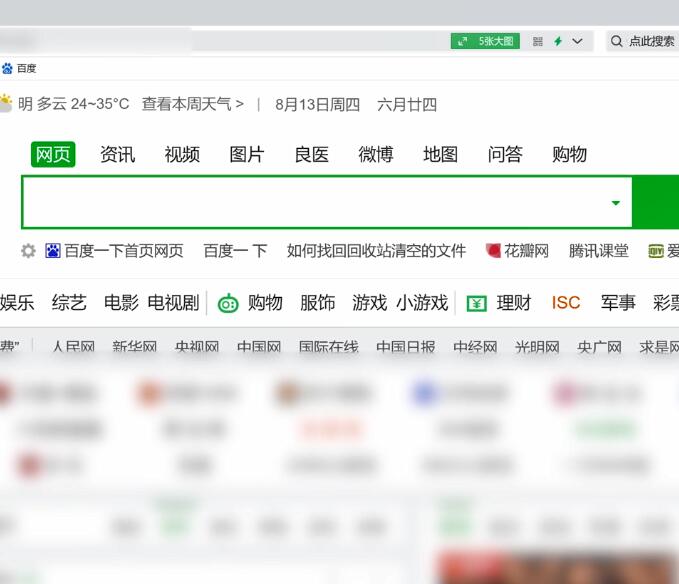Click the red 花瓣网 icon

pos(493,250)
